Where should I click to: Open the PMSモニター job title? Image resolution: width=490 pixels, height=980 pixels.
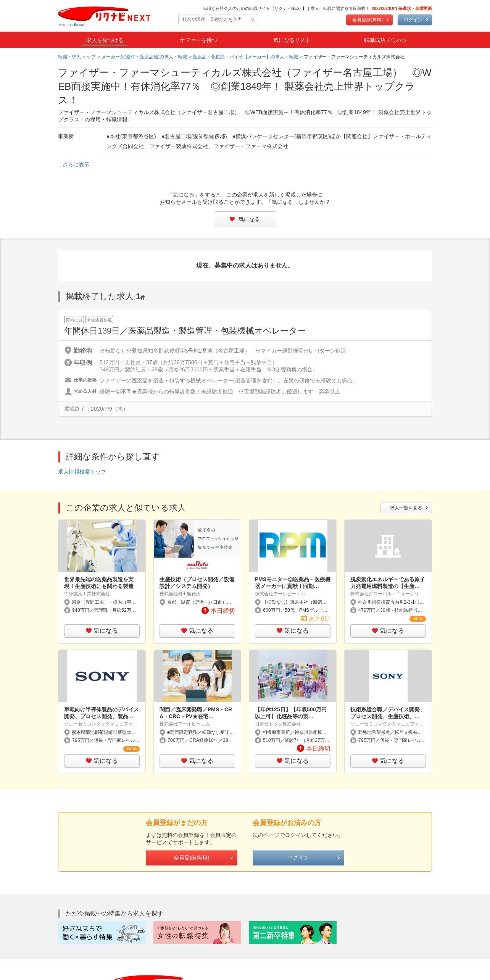[293, 583]
